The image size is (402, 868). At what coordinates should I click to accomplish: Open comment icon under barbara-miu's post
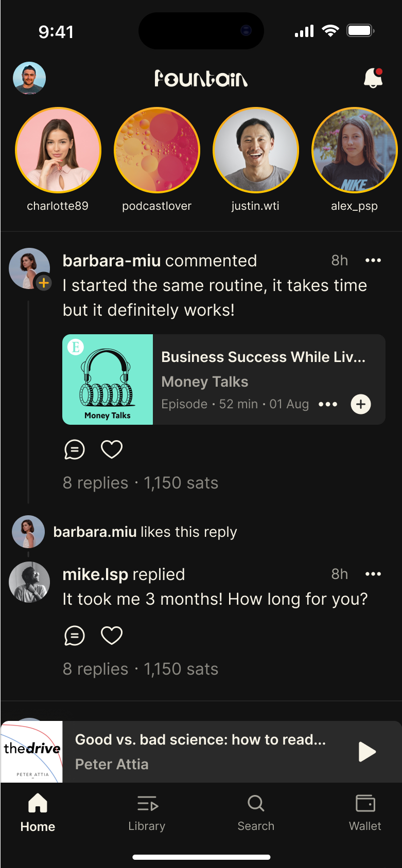pyautogui.click(x=75, y=449)
